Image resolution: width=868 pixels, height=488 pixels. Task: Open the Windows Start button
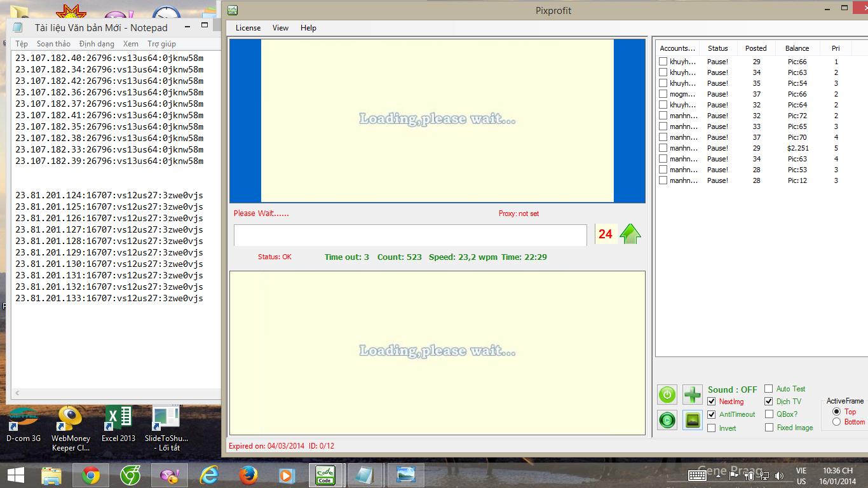tap(16, 475)
